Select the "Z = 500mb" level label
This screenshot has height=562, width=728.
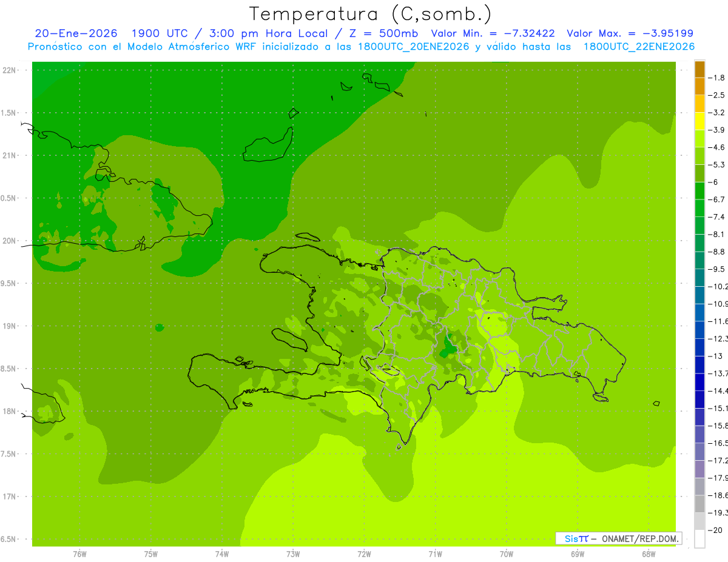click(x=381, y=33)
